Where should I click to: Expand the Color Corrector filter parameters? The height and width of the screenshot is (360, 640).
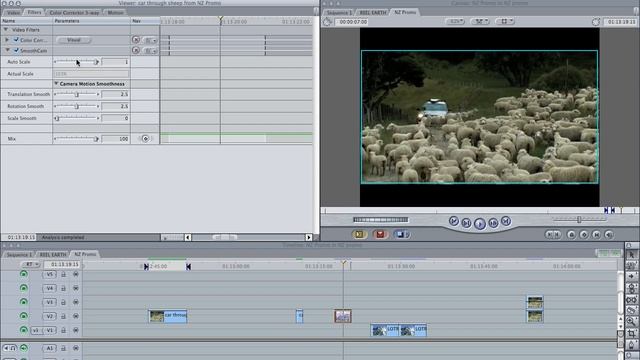(7, 40)
